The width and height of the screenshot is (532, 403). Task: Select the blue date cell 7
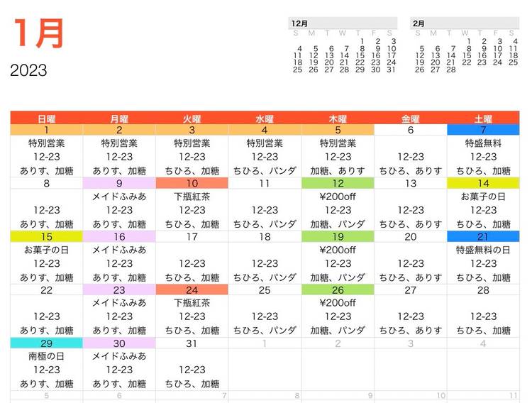[483, 130]
